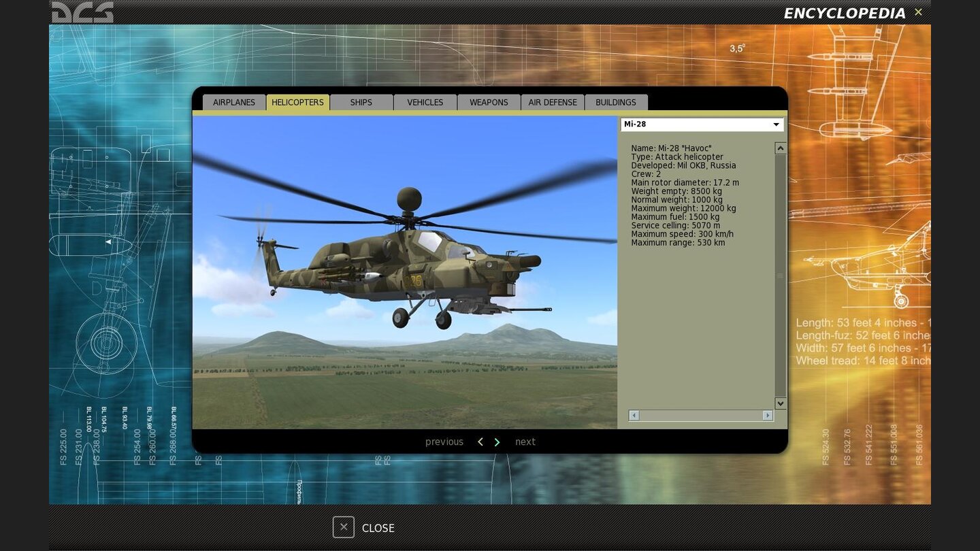The height and width of the screenshot is (551, 980).
Task: Click the next image right arrow
Action: coord(497,442)
